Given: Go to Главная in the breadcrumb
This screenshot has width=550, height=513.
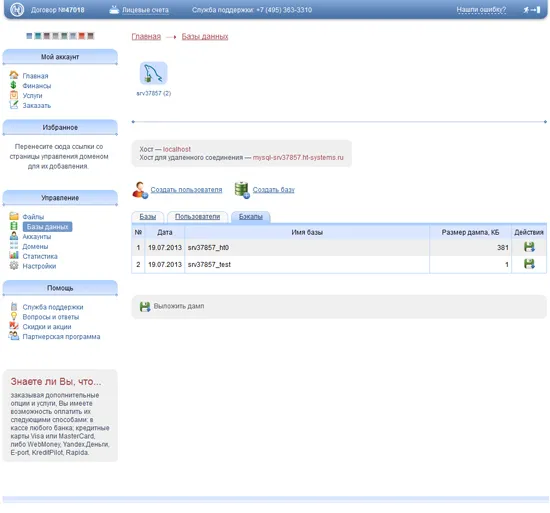Looking at the screenshot, I should 146,36.
